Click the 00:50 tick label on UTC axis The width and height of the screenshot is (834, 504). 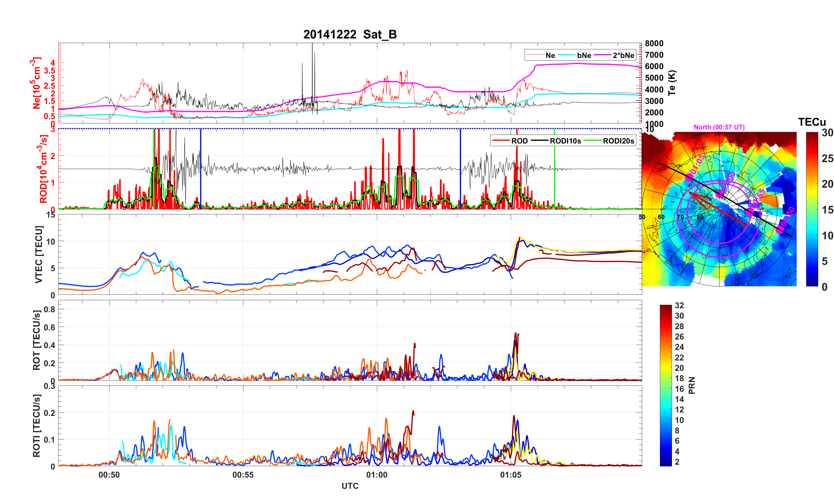point(109,474)
